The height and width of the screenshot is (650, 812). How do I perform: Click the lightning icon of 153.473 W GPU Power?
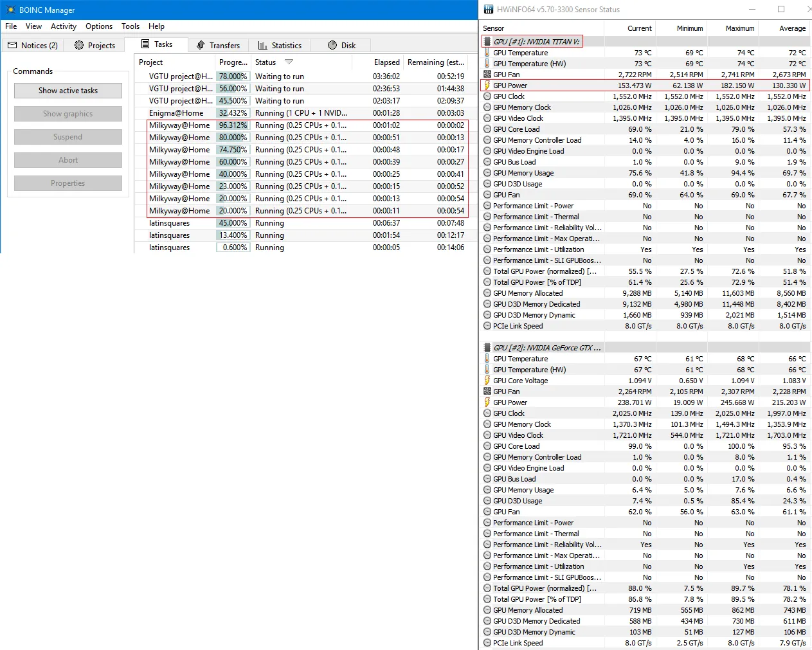[x=487, y=86]
